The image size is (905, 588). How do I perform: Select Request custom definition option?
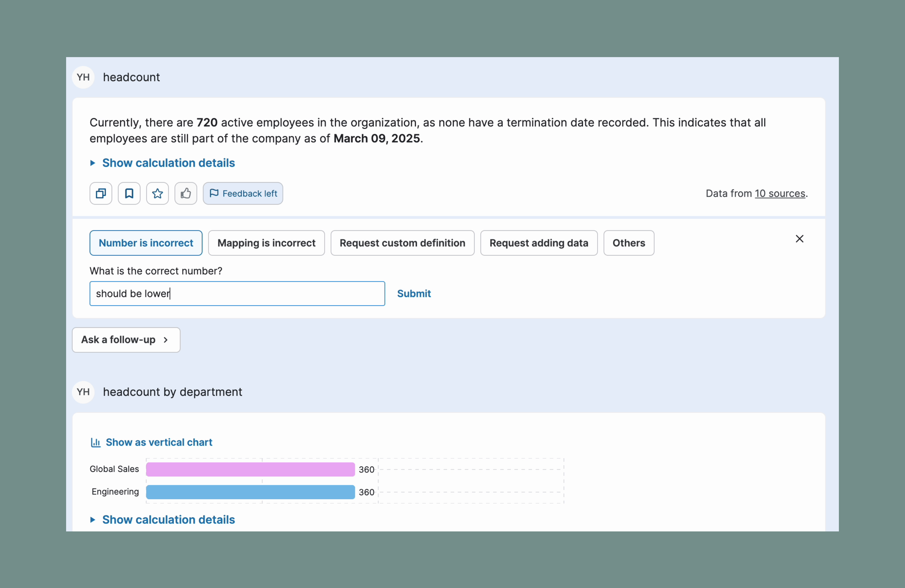pyautogui.click(x=402, y=243)
